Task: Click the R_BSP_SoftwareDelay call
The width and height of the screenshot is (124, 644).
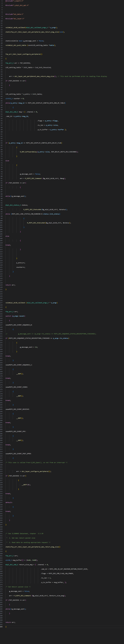Action: (49, 152)
